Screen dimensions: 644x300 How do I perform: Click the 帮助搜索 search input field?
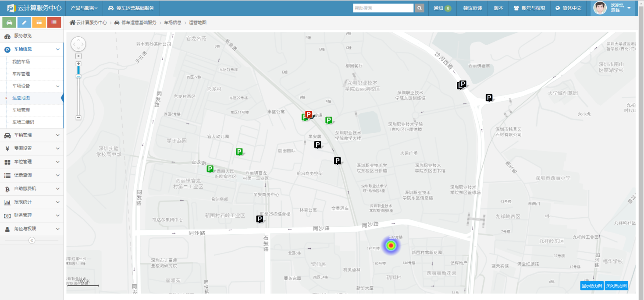[x=384, y=7]
